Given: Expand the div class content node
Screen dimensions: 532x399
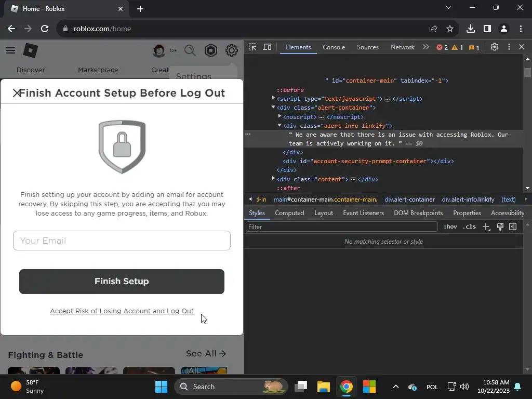Looking at the screenshot, I should pos(273,179).
